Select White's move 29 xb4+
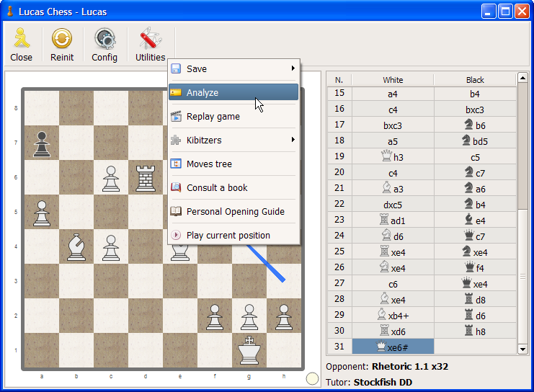This screenshot has height=392, width=534. pyautogui.click(x=393, y=315)
